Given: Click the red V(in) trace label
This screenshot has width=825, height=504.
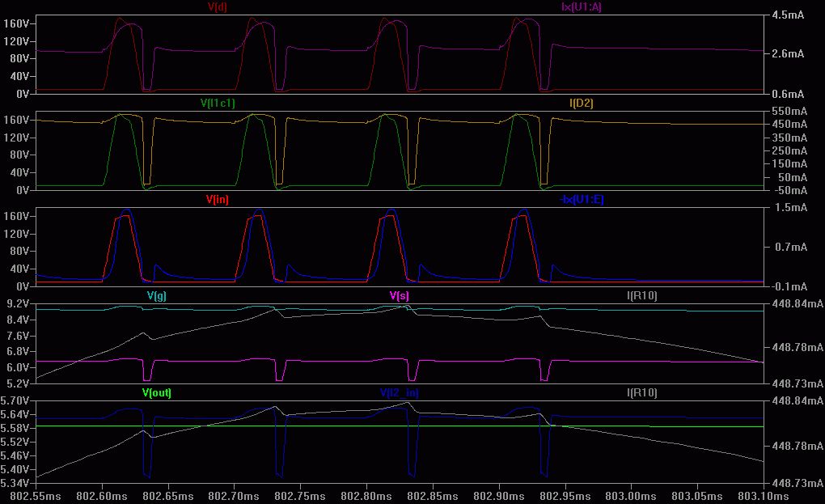Looking at the screenshot, I should point(218,199).
